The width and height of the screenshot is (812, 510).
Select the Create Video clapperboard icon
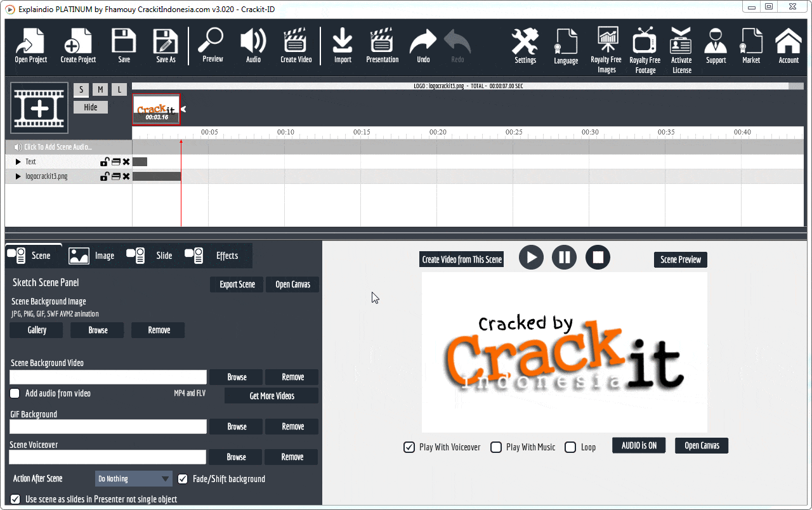click(296, 44)
